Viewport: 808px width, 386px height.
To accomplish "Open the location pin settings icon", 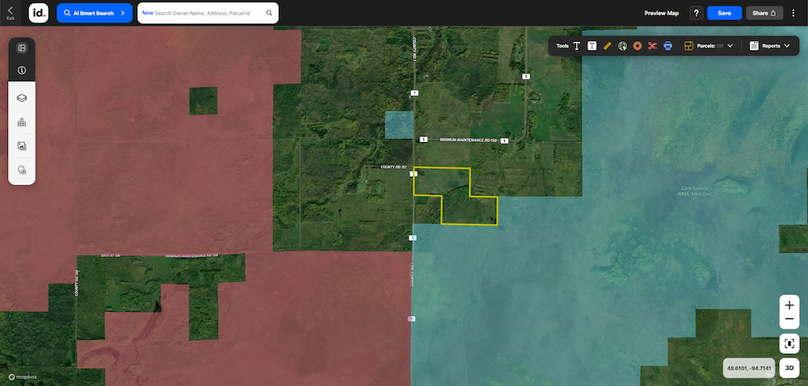I will [22, 170].
